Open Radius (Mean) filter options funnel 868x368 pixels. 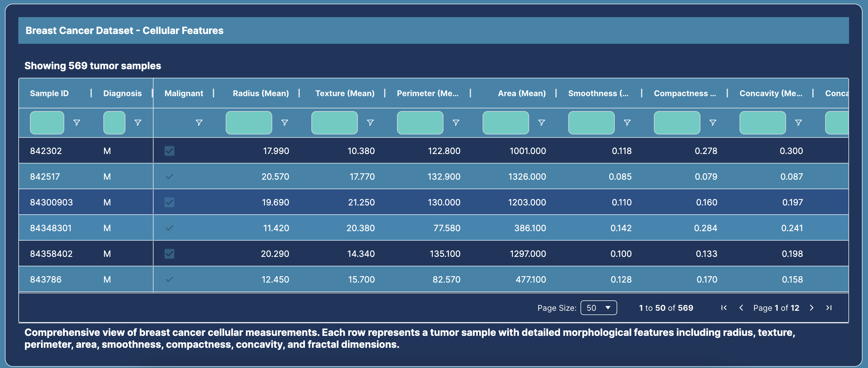[284, 123]
